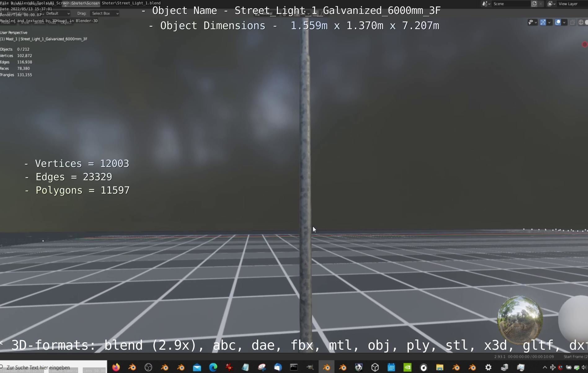588x373 pixels.
Task: Click the Triangles 131,155 statistic
Action: [16, 75]
